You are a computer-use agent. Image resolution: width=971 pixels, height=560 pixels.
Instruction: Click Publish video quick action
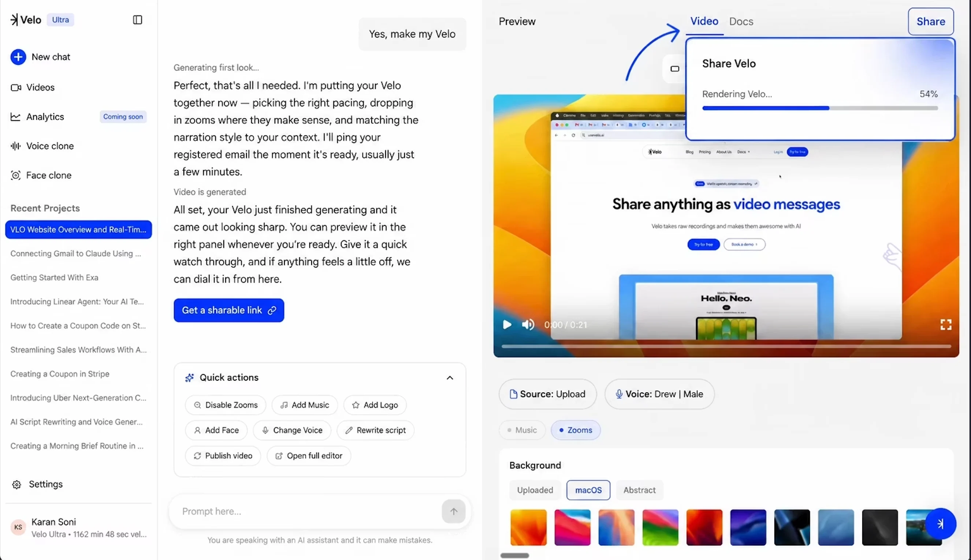click(x=223, y=456)
